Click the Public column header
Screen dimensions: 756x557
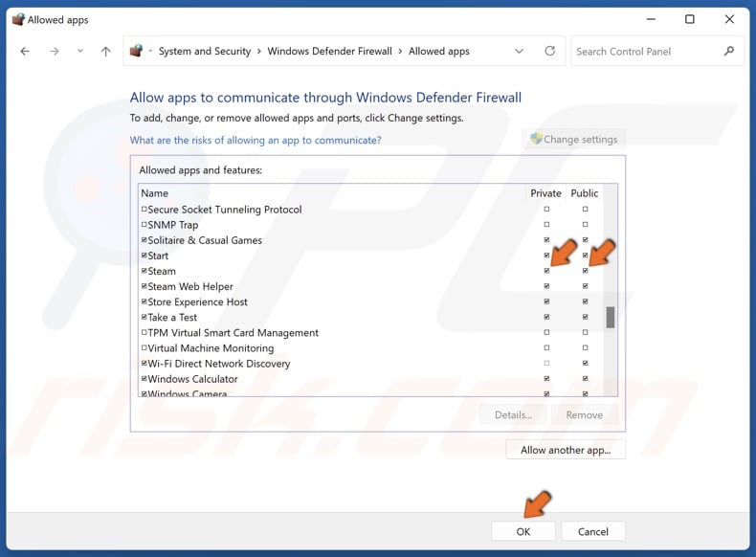coord(585,193)
